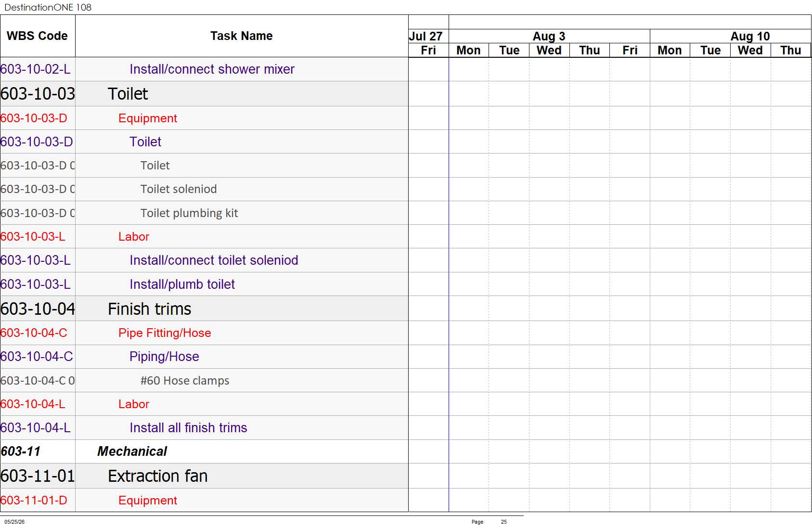
Task: Click WBS code 603-11-01
Action: click(x=38, y=476)
